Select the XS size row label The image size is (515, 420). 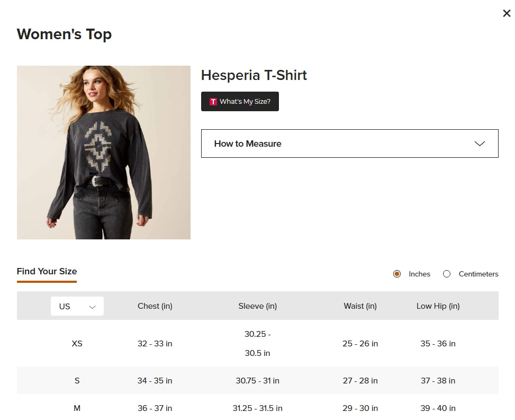[x=77, y=344]
